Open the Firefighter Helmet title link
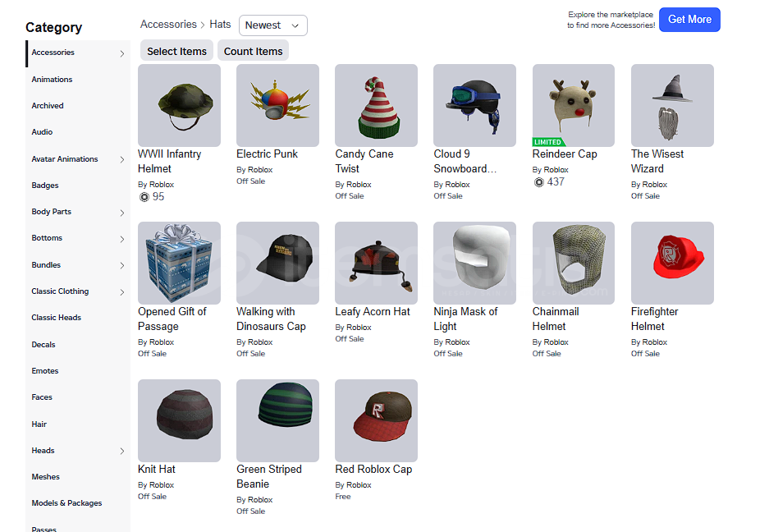This screenshot has height=532, width=769. point(655,319)
